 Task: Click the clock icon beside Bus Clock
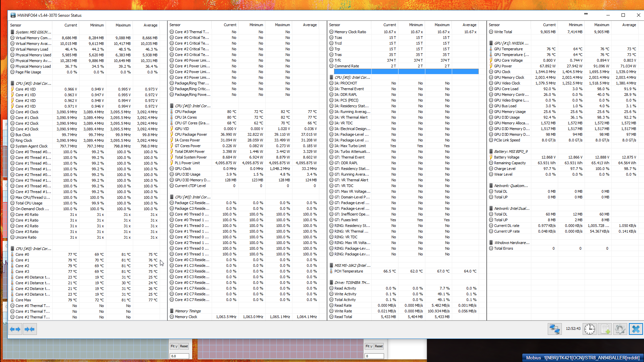click(12, 135)
